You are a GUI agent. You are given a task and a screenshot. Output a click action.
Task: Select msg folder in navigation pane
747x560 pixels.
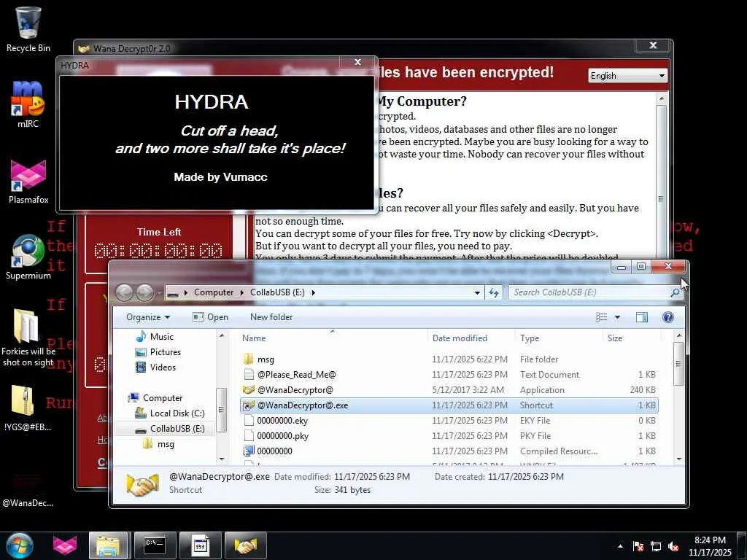(158, 444)
